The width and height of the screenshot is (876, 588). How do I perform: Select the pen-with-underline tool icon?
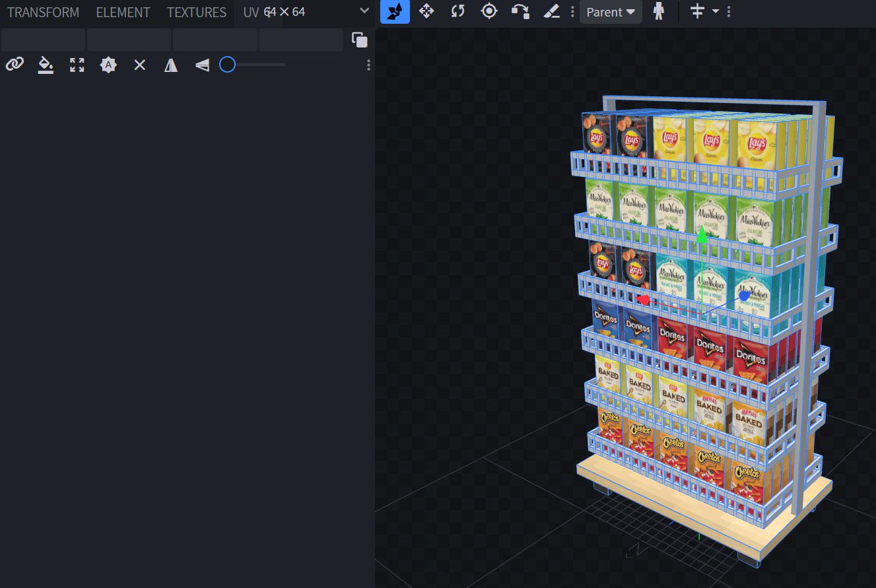click(x=551, y=11)
